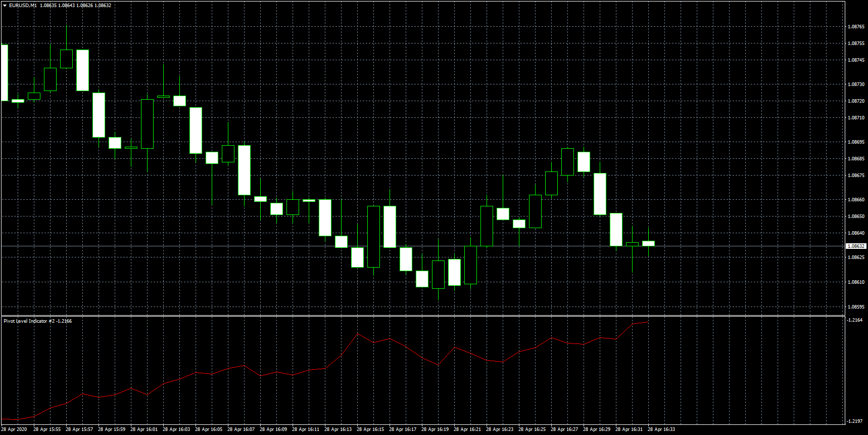
Task: Select the current price tag 1.08632
Action: pos(856,246)
